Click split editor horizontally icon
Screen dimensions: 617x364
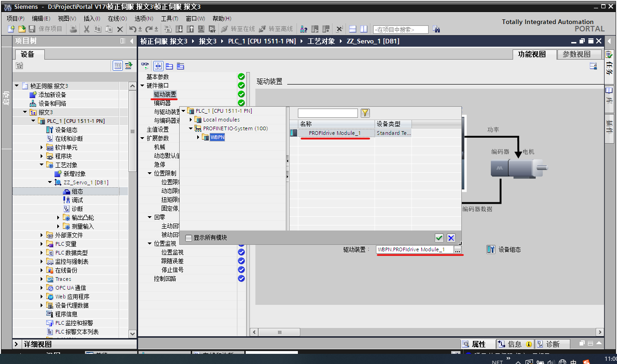pos(353,29)
